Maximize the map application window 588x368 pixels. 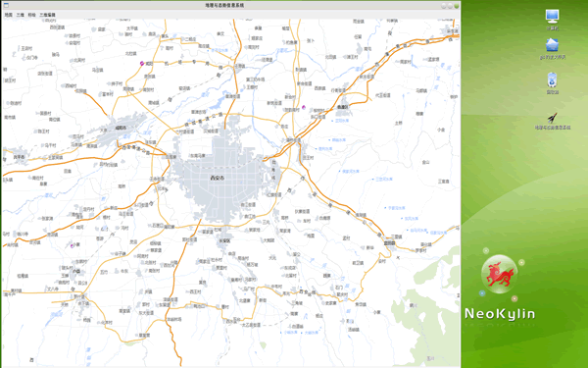click(x=450, y=6)
